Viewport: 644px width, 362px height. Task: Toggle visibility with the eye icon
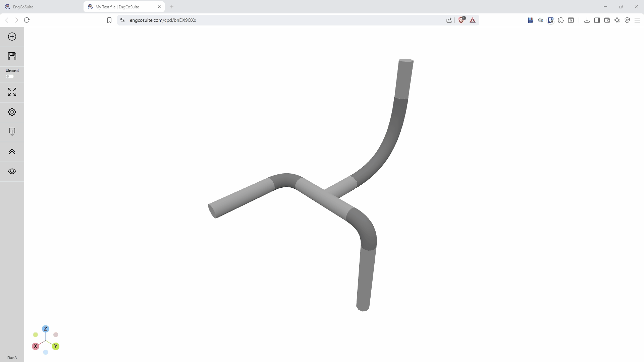click(x=12, y=171)
